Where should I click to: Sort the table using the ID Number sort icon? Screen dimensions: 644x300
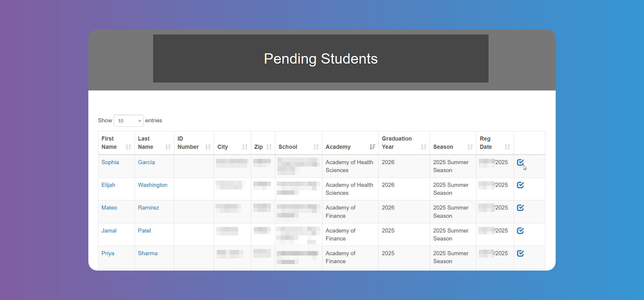[208, 147]
